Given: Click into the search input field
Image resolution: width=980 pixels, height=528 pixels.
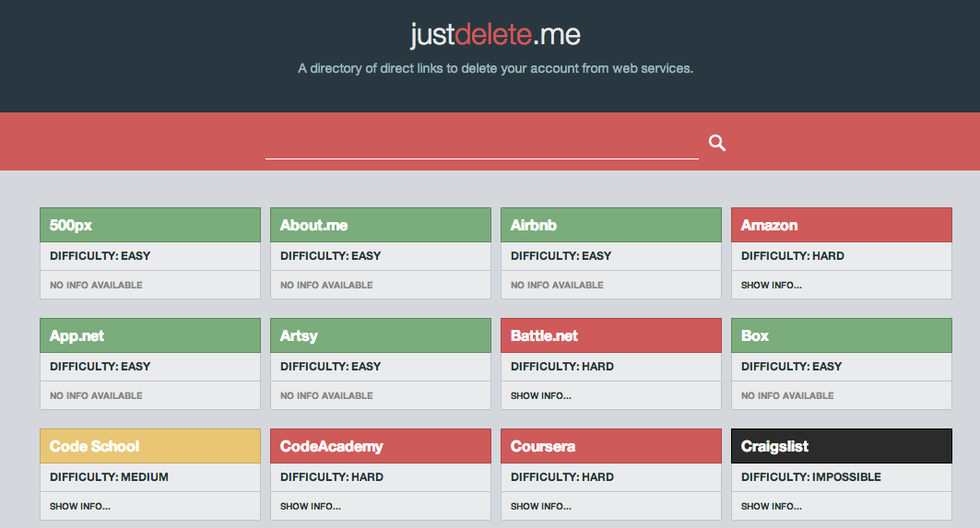Looking at the screenshot, I should click(x=481, y=144).
